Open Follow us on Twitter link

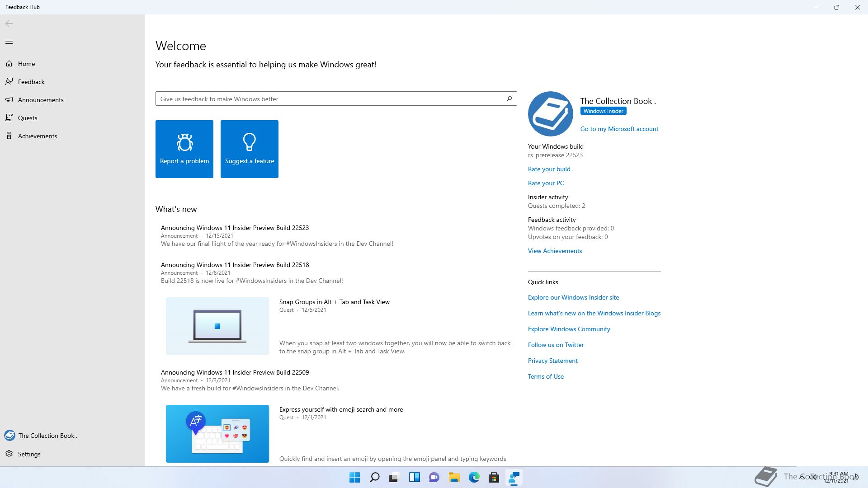(x=556, y=345)
